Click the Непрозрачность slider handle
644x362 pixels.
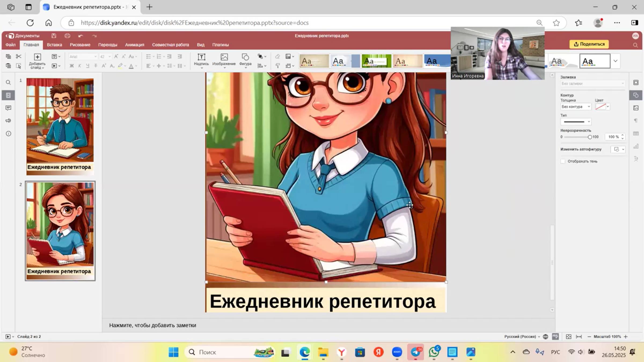(x=590, y=137)
